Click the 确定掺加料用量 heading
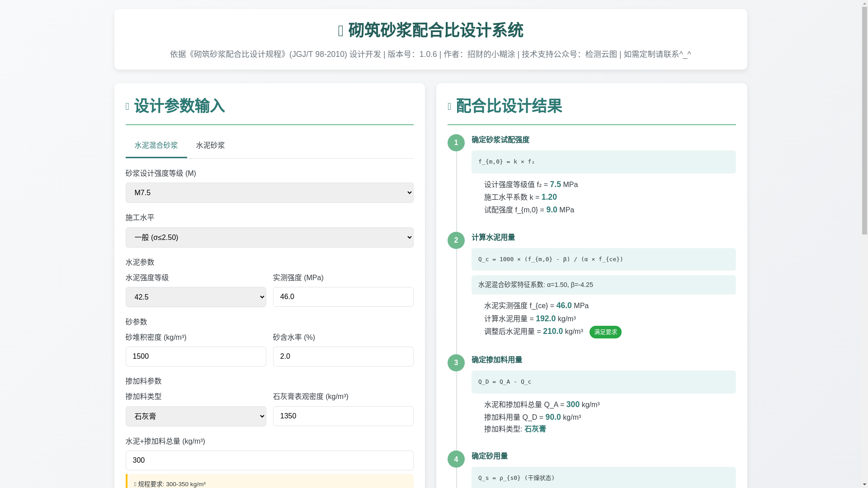 (x=497, y=360)
